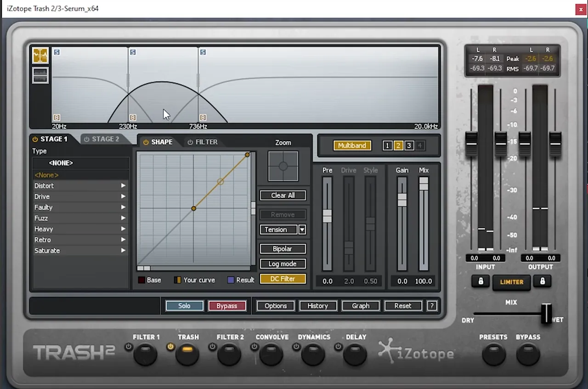Viewport: 588px width, 389px height.
Task: Toggle the input lock icon
Action: coord(481,281)
